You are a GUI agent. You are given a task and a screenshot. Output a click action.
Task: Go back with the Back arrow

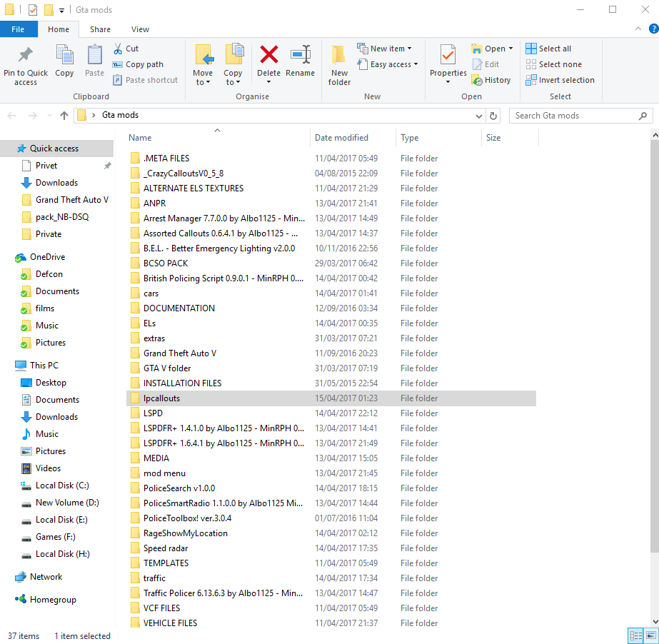coord(11,116)
